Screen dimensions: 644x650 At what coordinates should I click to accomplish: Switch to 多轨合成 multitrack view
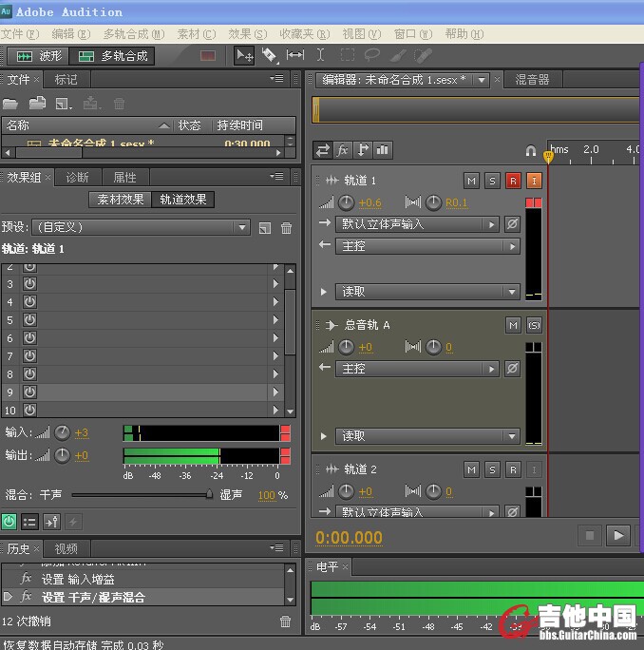pos(114,56)
